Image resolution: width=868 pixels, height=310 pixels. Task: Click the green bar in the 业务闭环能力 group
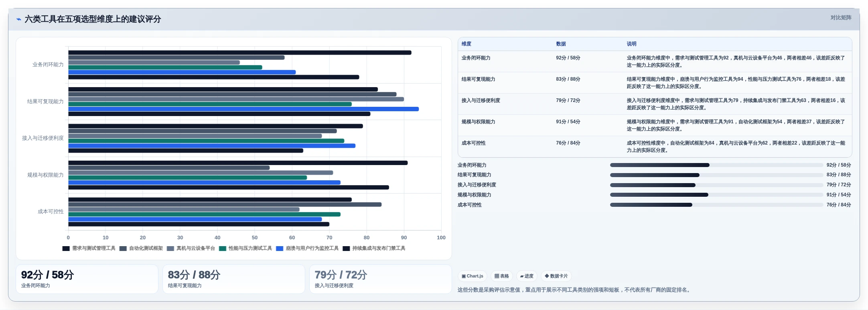[x=165, y=67]
